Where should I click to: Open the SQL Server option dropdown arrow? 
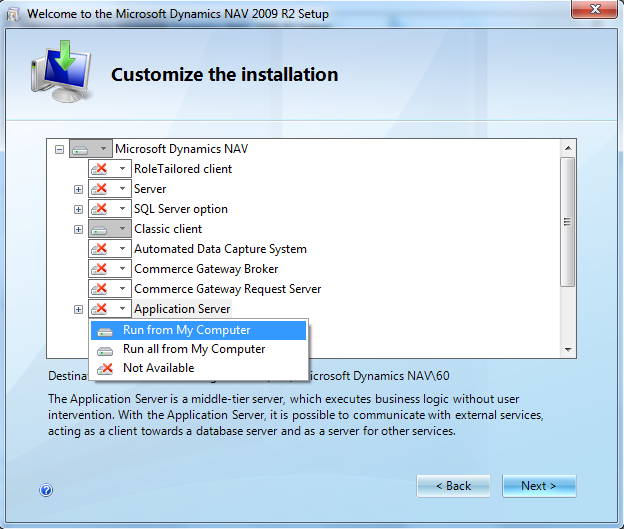(122, 209)
